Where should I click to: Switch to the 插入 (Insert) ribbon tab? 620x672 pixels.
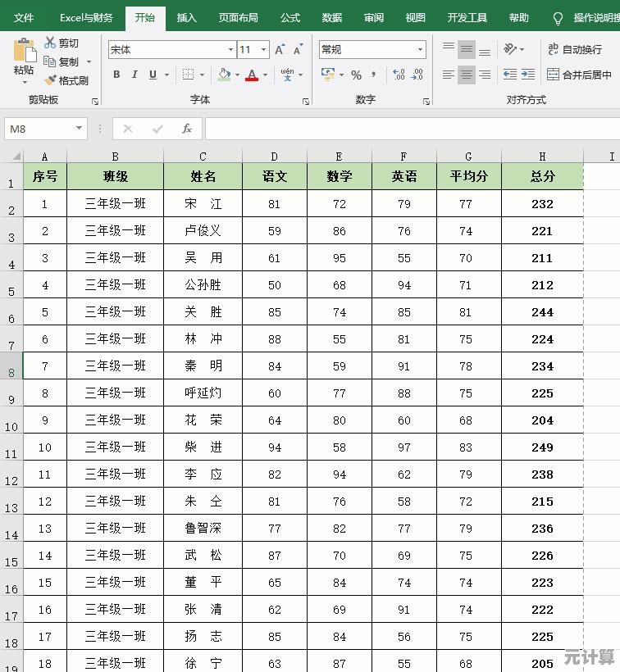click(x=187, y=17)
